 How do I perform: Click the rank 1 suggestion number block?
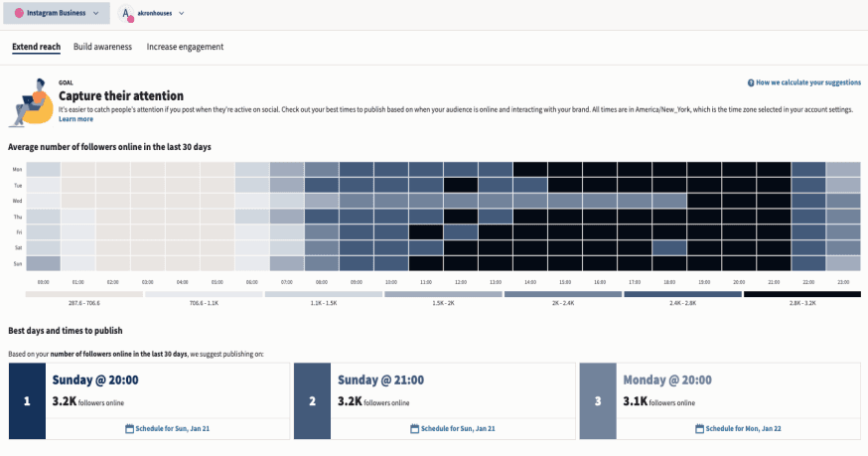click(x=27, y=401)
